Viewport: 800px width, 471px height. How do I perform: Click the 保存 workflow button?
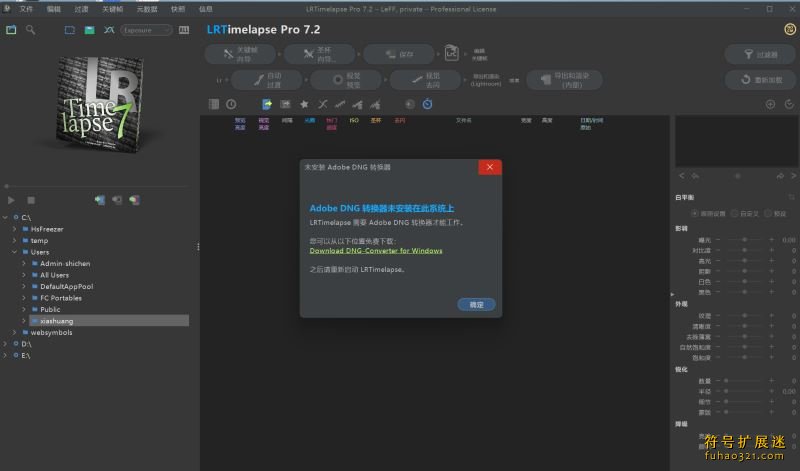click(398, 54)
